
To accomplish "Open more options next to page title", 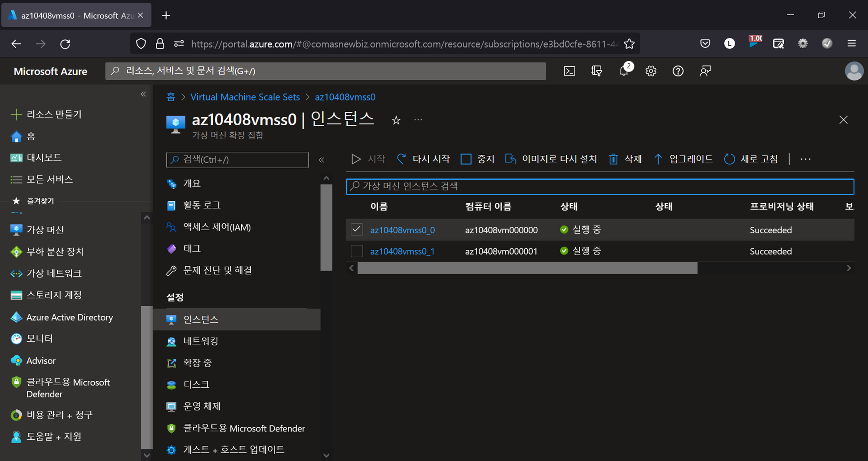I will click(x=418, y=120).
